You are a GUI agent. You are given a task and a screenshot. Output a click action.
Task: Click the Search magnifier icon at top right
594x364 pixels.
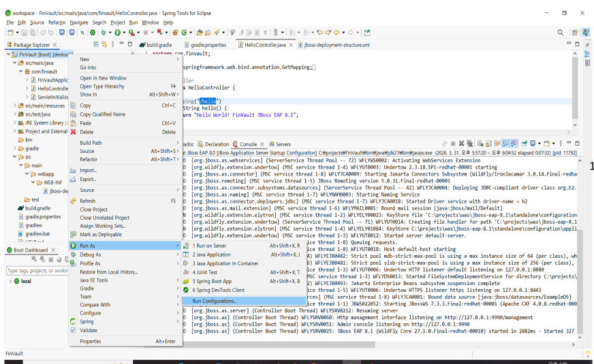(x=561, y=33)
